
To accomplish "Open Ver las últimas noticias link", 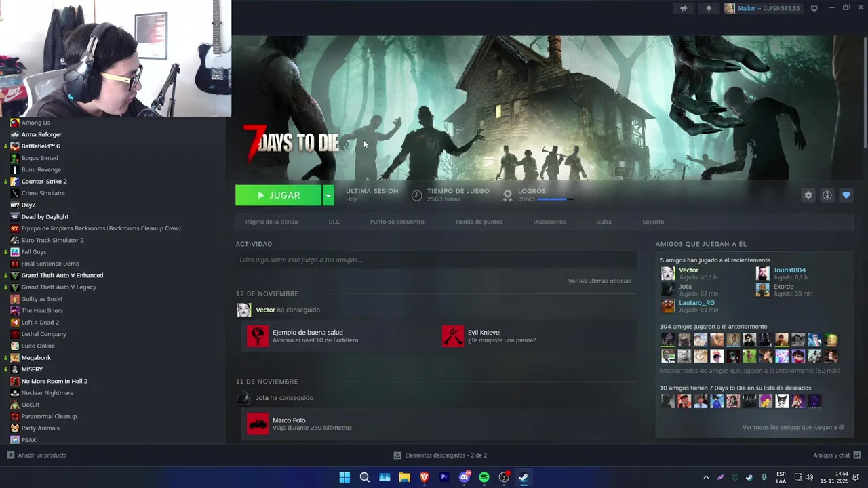I will [599, 281].
